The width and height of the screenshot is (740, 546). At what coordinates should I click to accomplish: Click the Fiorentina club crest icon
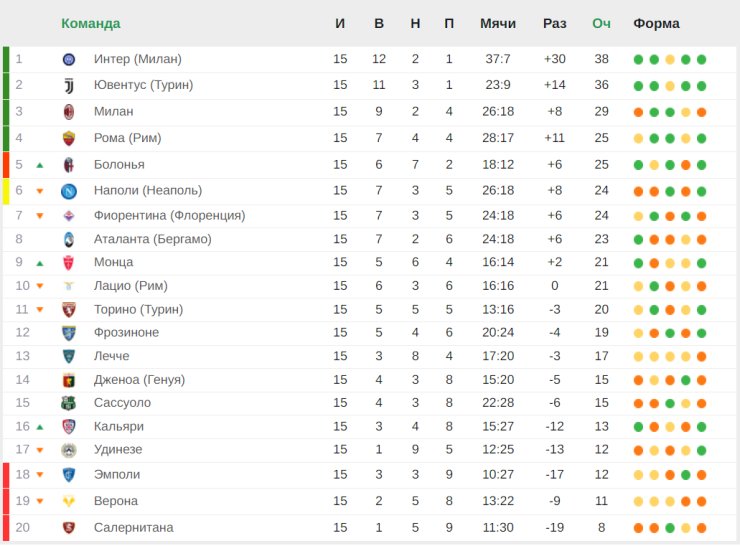coord(69,215)
